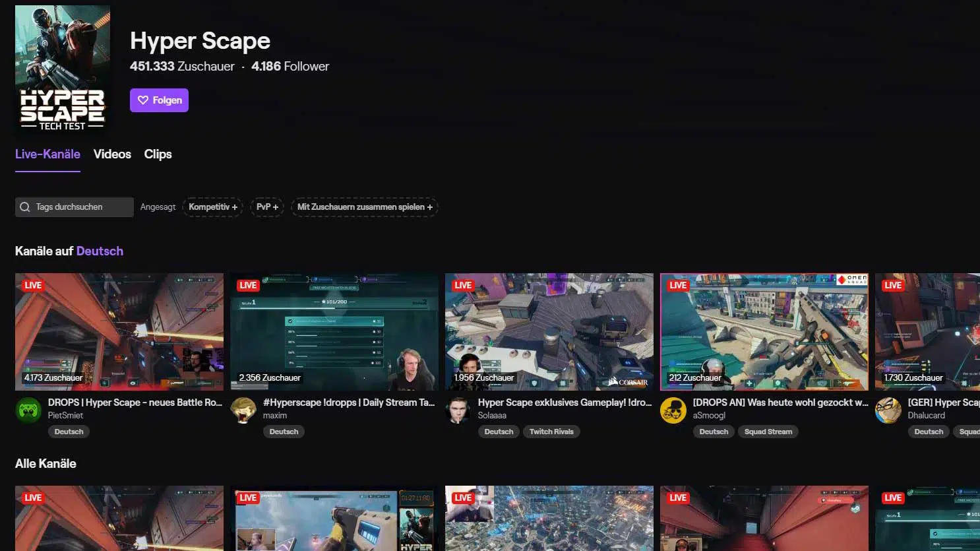Follow Hyper Scape with the Folgen button
This screenshot has height=551, width=980.
coord(159,100)
